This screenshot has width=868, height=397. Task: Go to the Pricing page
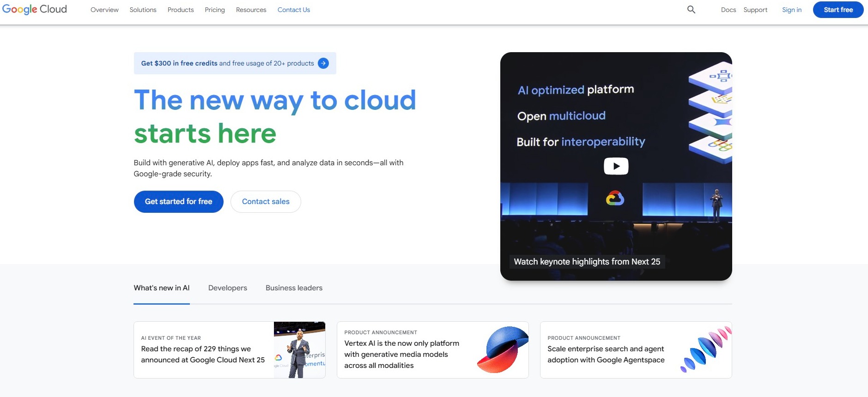[215, 10]
